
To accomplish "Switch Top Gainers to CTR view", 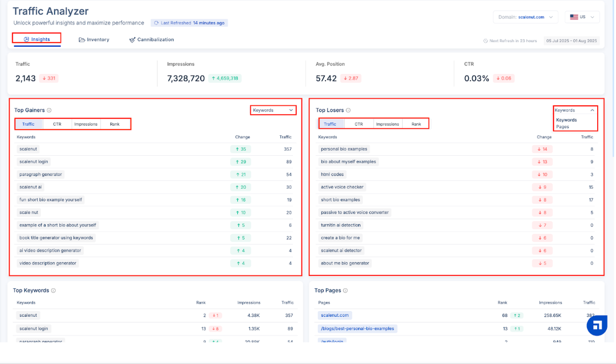I will pyautogui.click(x=57, y=124).
